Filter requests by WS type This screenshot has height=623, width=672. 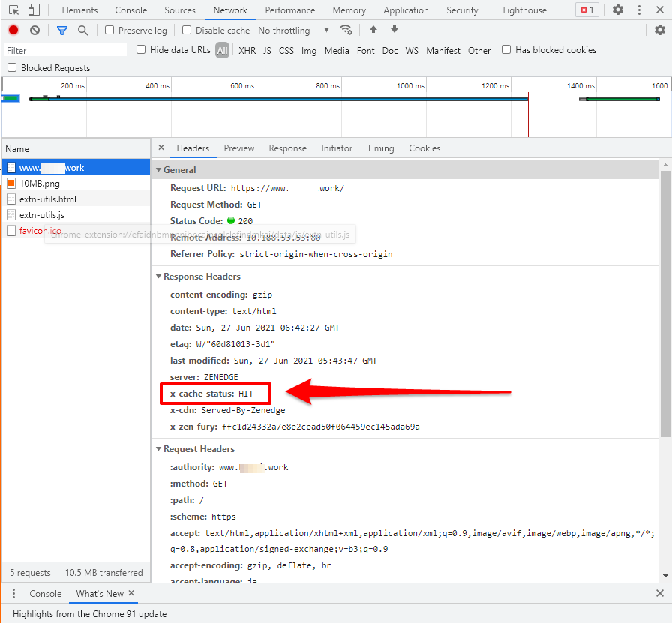412,50
